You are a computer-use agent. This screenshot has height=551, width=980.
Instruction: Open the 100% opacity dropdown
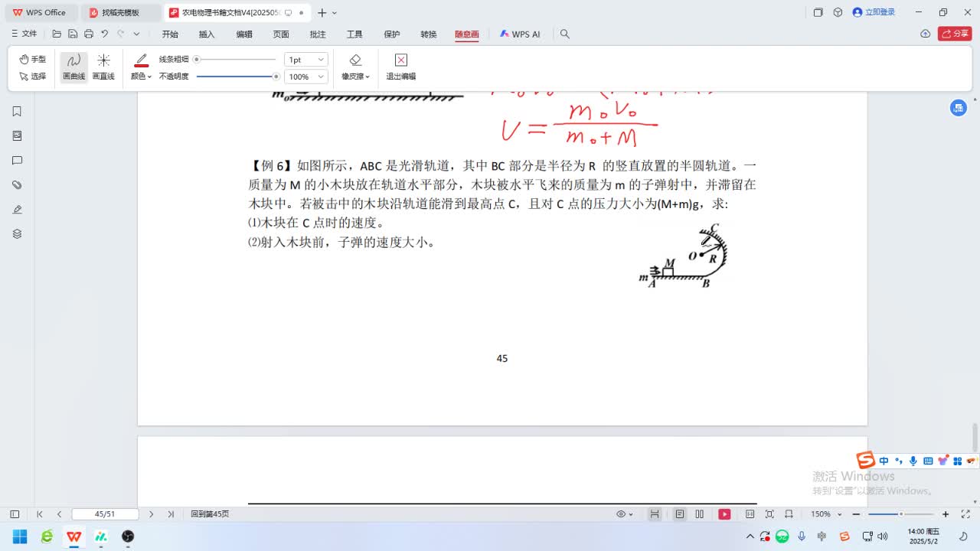point(305,77)
